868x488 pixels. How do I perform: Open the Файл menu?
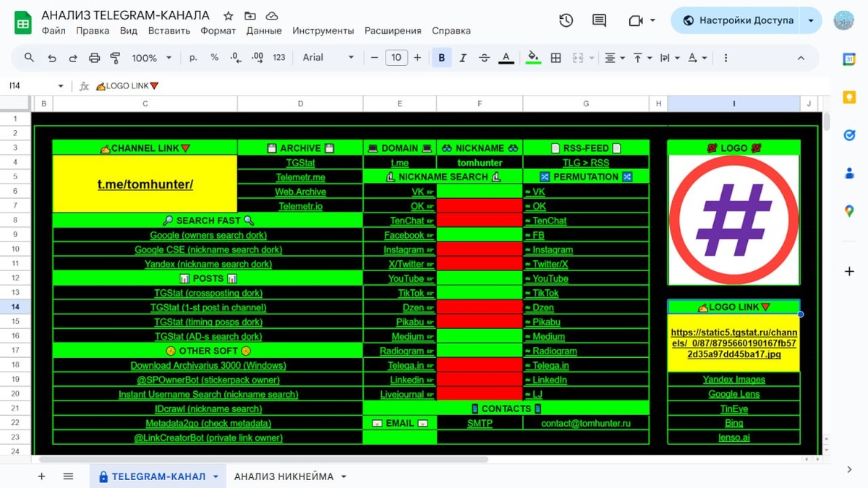pyautogui.click(x=54, y=30)
